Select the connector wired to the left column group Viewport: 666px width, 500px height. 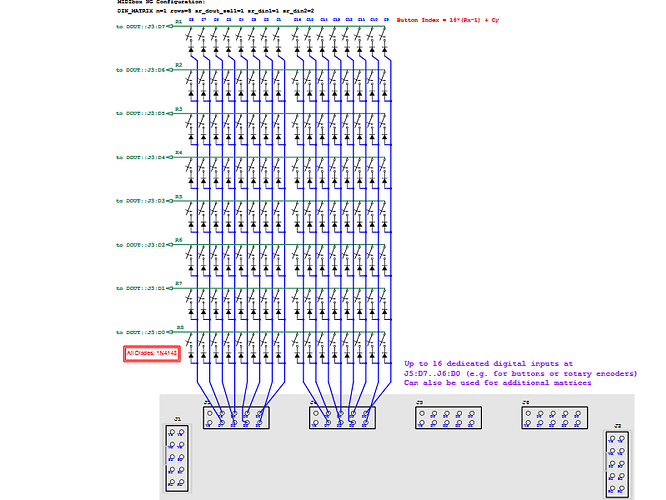coord(236,418)
